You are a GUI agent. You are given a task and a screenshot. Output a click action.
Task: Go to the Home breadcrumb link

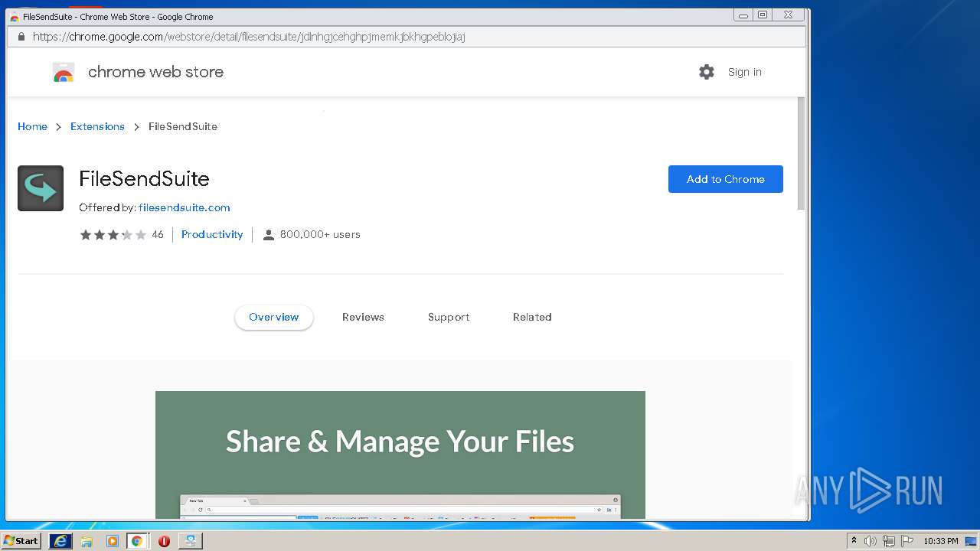pyautogui.click(x=32, y=127)
